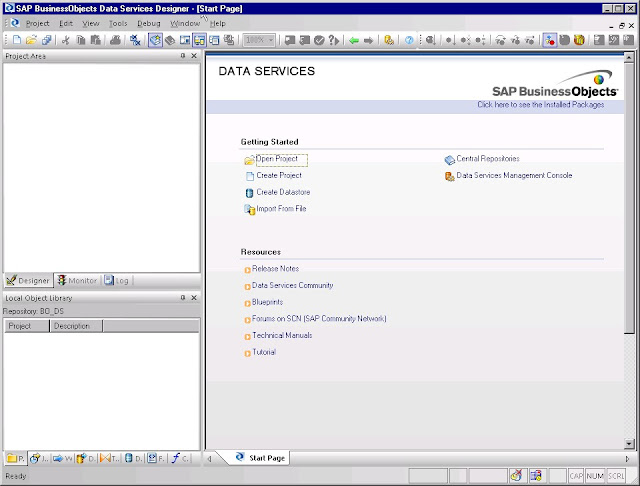Click the Central Object Library toolbar icon
This screenshot has height=486, width=640.
click(170, 40)
